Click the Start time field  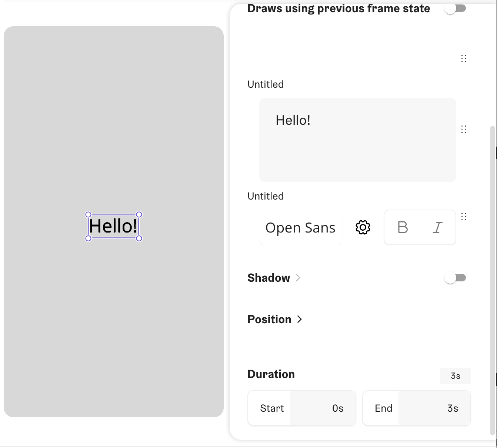[x=322, y=408]
